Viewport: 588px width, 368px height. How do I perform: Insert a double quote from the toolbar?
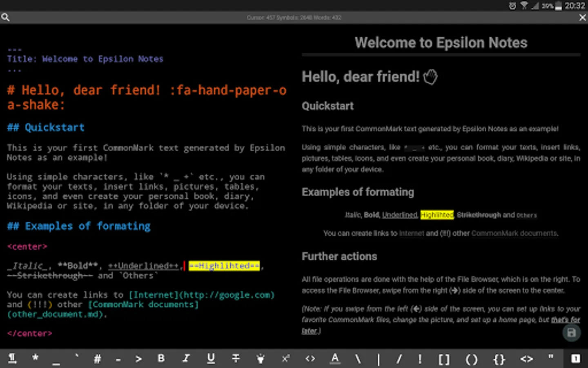pyautogui.click(x=551, y=357)
